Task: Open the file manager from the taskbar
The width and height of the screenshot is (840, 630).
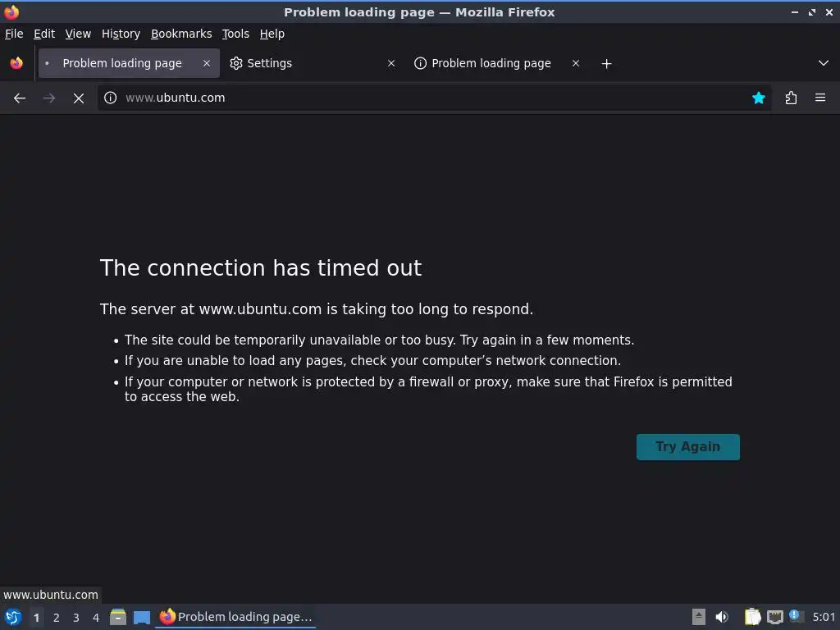Action: pos(118,617)
